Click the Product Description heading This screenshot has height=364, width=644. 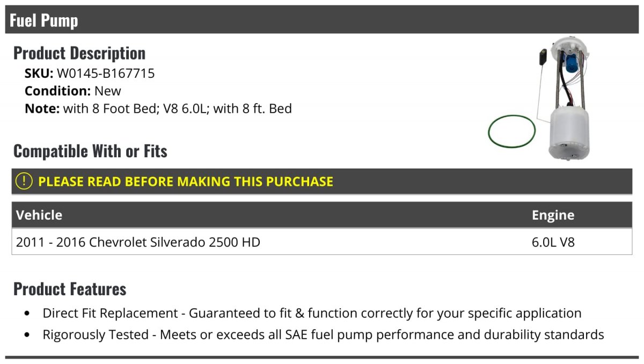[x=79, y=53]
